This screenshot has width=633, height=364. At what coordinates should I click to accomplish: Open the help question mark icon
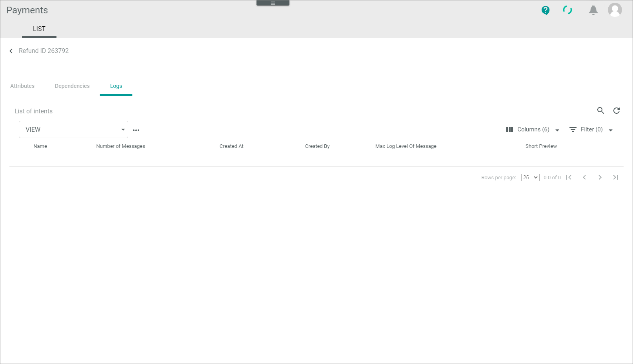(x=545, y=10)
